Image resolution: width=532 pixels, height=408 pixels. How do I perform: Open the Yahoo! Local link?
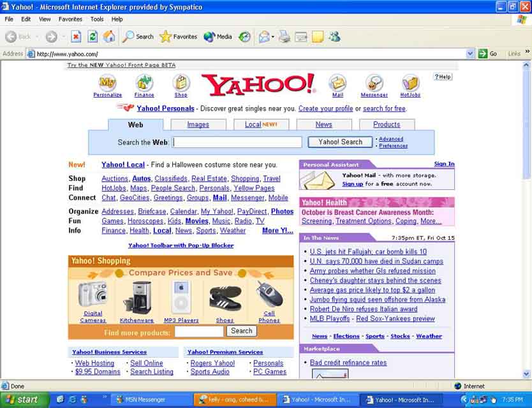123,165
